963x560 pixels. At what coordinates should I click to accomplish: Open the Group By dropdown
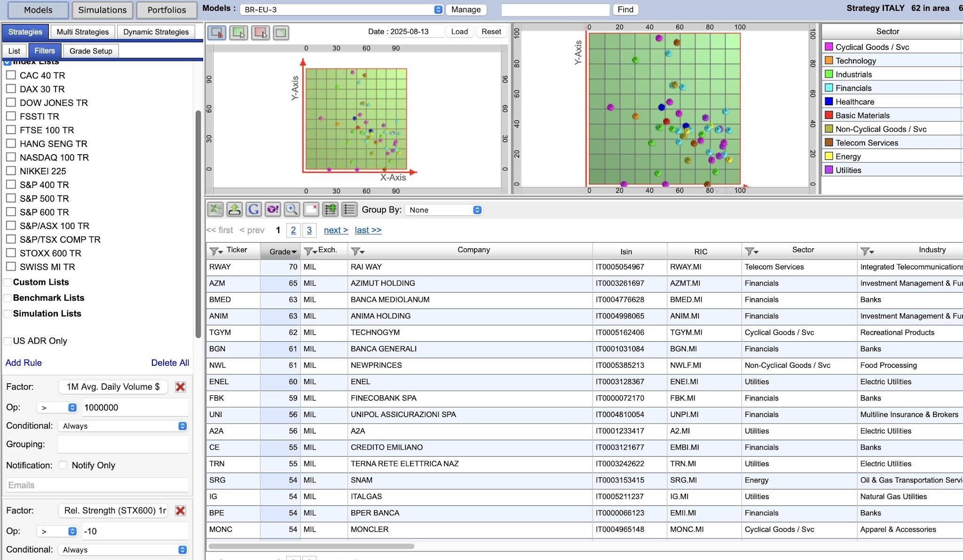click(x=444, y=210)
